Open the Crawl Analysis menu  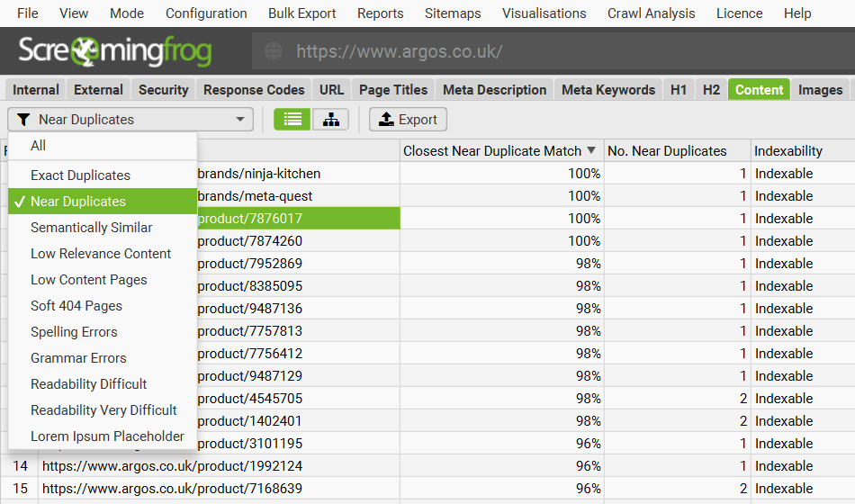(651, 13)
